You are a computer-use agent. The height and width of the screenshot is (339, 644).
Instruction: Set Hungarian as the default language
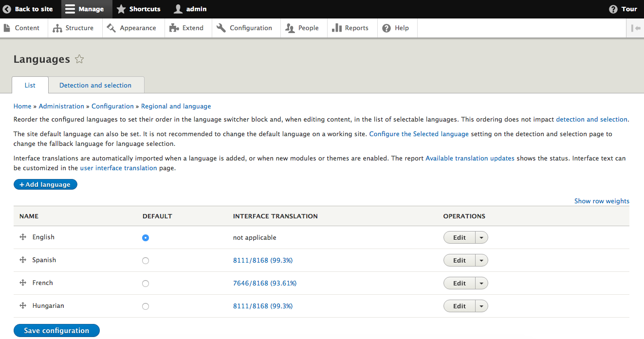(x=146, y=306)
